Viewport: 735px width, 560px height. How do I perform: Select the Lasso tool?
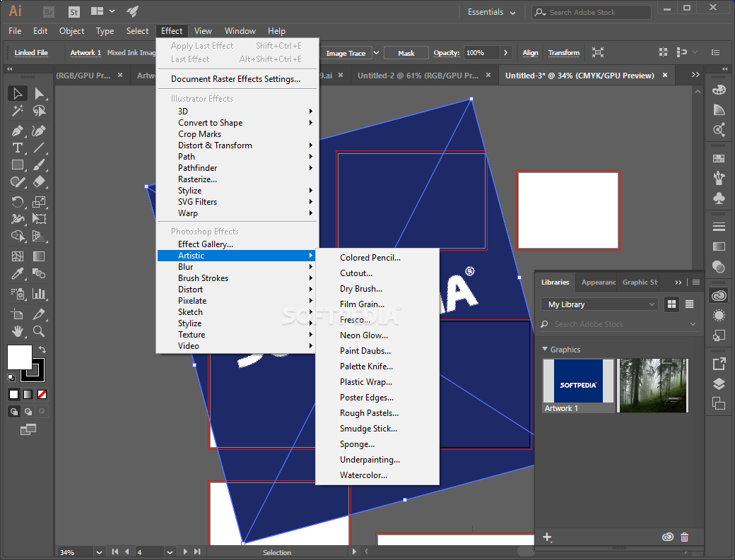click(x=39, y=111)
